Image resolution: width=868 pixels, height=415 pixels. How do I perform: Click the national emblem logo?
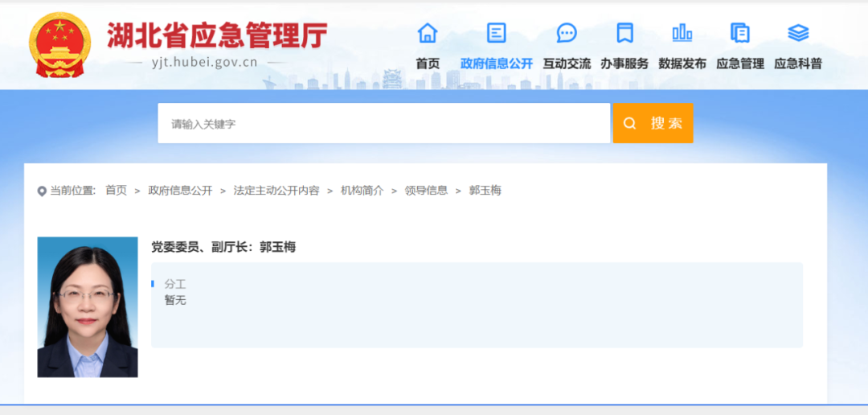click(x=59, y=45)
